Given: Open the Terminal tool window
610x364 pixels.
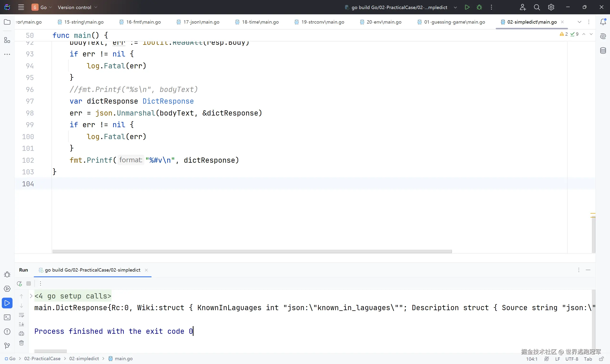Looking at the screenshot, I should (7, 317).
